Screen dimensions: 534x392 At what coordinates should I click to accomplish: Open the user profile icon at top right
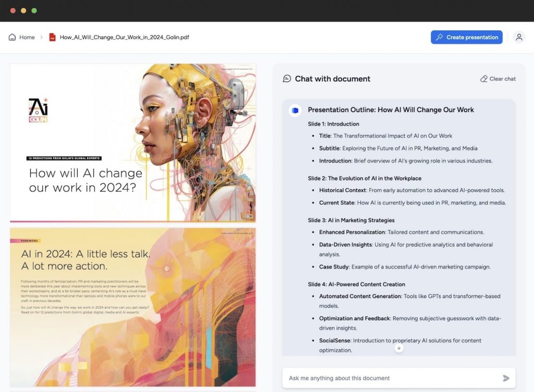click(x=519, y=37)
